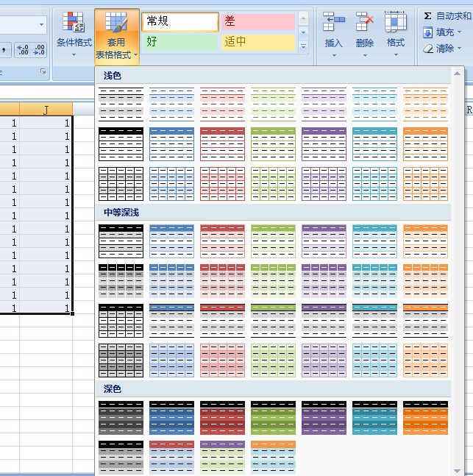Click the gallery scrollbar down arrow
The image size is (473, 476).
point(458,470)
